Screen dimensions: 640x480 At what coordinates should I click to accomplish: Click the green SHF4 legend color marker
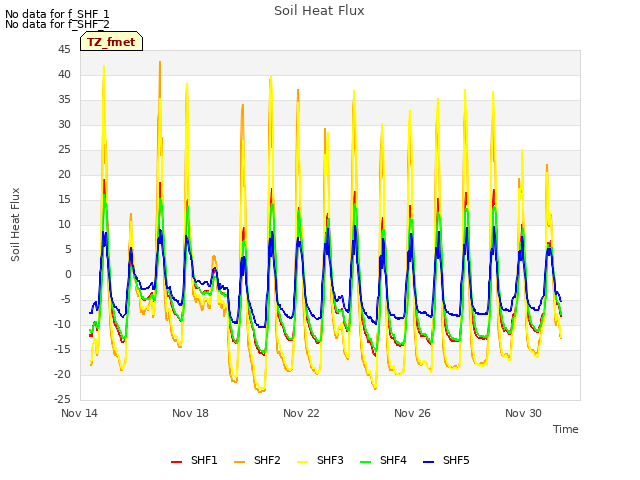coord(365,462)
